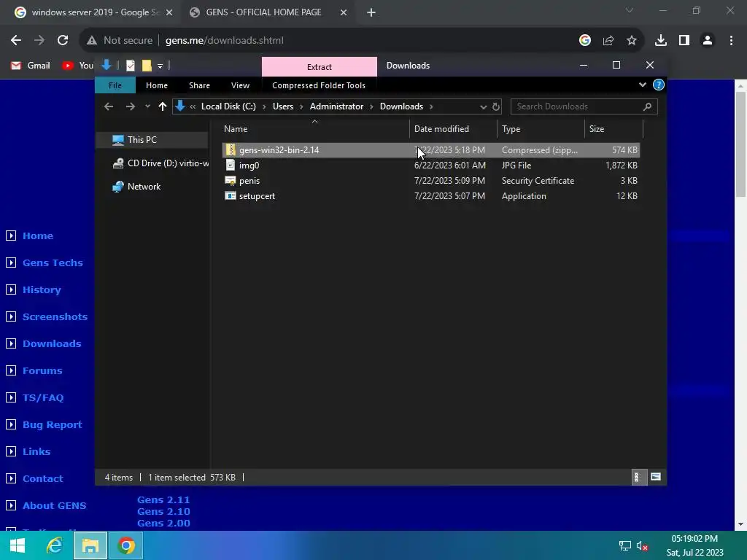Image resolution: width=747 pixels, height=560 pixels.
Task: Select Compressed Folder Tools tab
Action: click(x=319, y=85)
